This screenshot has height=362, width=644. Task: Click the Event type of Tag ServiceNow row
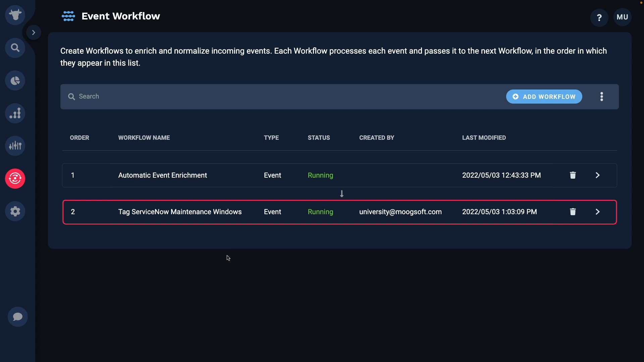coord(273,212)
